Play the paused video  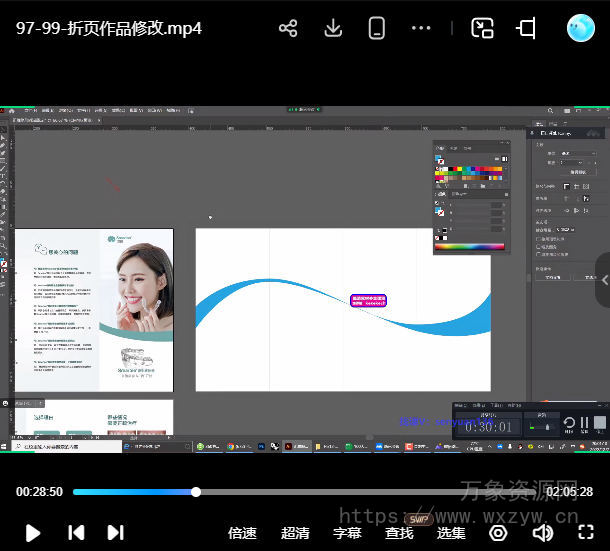pyautogui.click(x=33, y=533)
